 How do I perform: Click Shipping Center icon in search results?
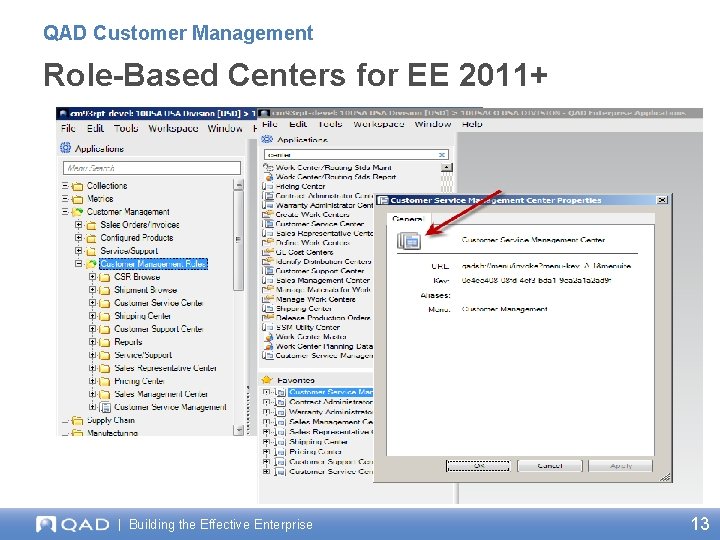tap(268, 308)
